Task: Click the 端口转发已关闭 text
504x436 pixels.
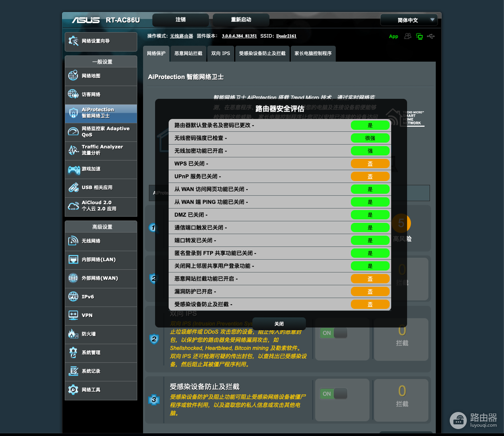Action: (x=195, y=240)
